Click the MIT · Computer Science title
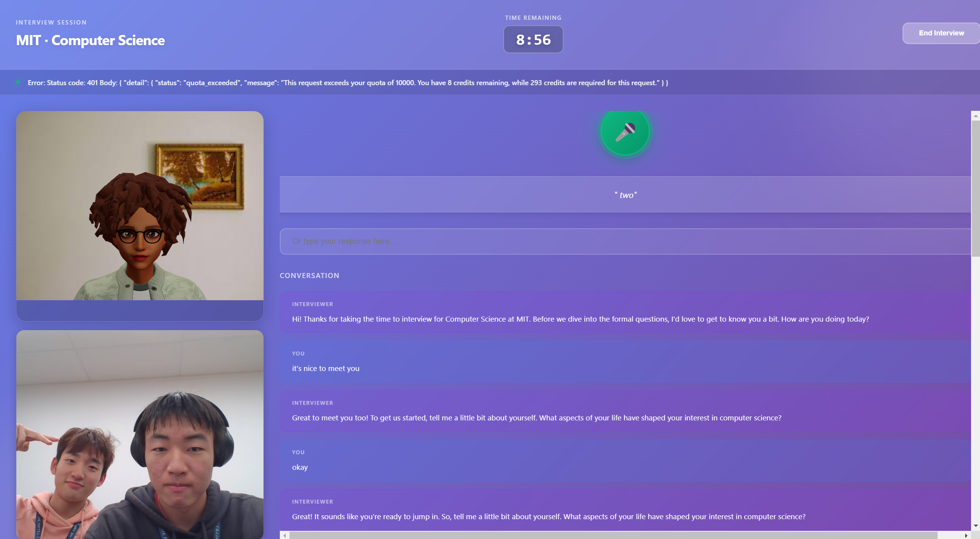Viewport: 980px width, 539px height. 90,40
